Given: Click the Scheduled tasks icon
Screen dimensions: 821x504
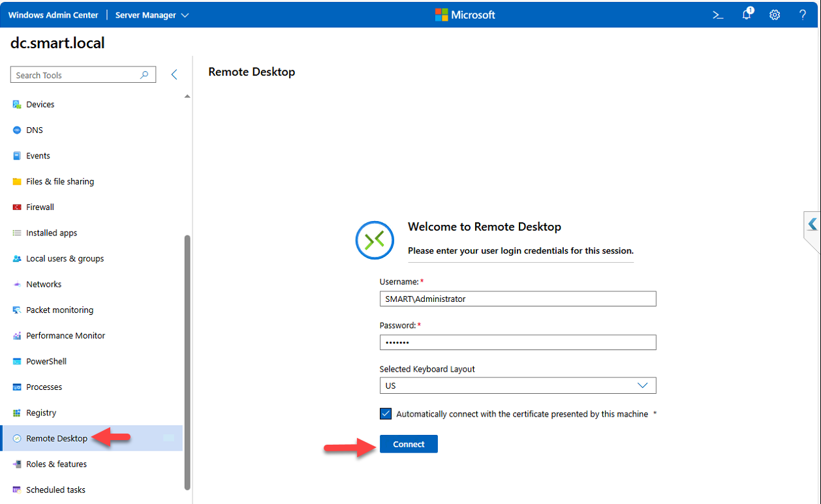Looking at the screenshot, I should tap(17, 490).
